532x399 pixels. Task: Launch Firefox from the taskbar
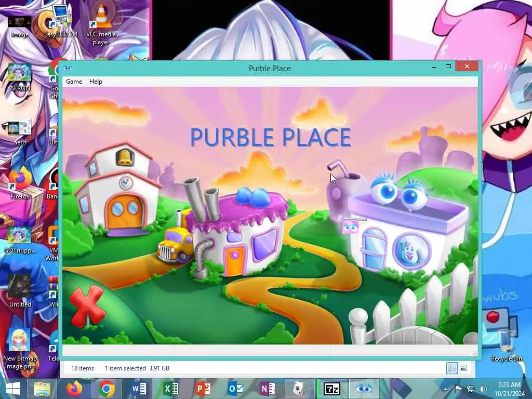tap(74, 389)
